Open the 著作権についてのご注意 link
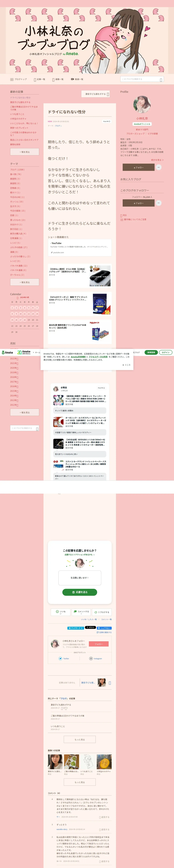 click(x=133, y=220)
